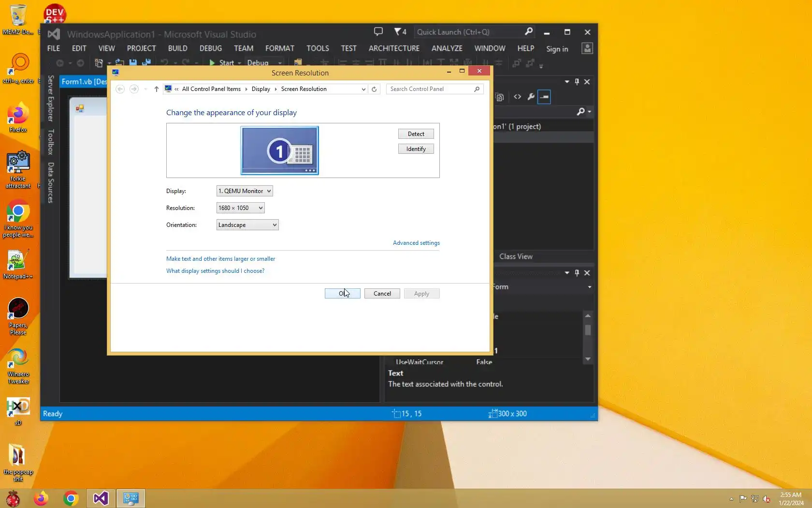Screen dimensions: 812x508
Task: Click the Control Panel search magnifier icon
Action: (x=477, y=89)
